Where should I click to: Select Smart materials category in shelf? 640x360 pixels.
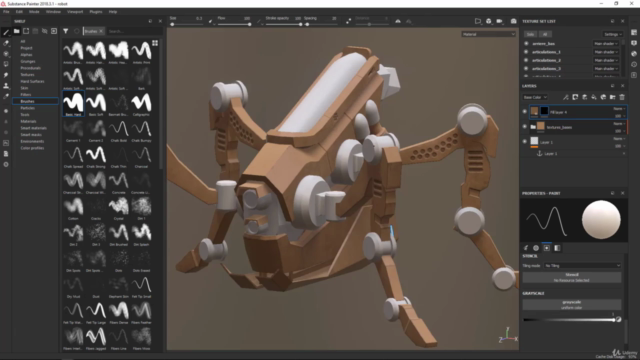click(34, 128)
